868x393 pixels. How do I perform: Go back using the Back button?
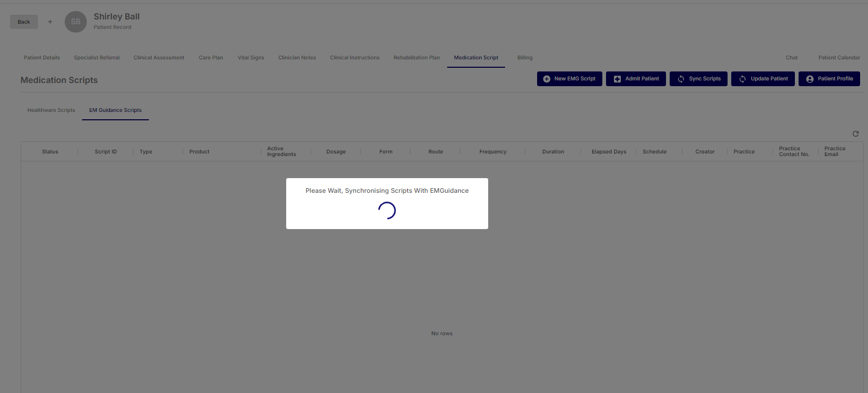tap(24, 22)
